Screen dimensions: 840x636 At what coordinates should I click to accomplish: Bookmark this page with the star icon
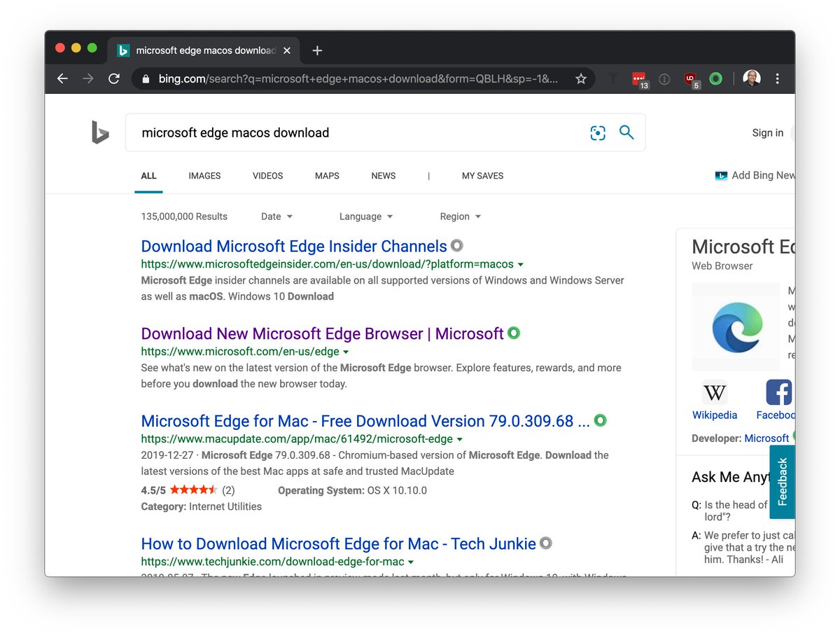(581, 79)
